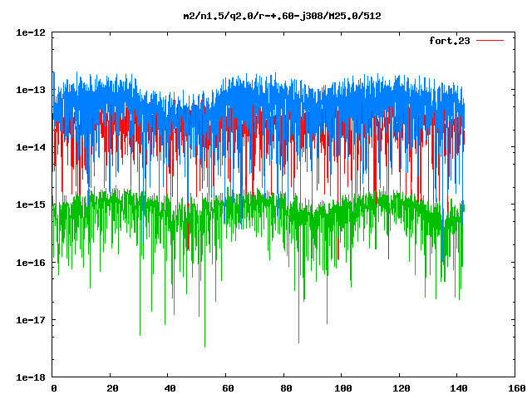Click the x-axis label 80
The height and width of the screenshot is (399, 532).
[x=286, y=388]
